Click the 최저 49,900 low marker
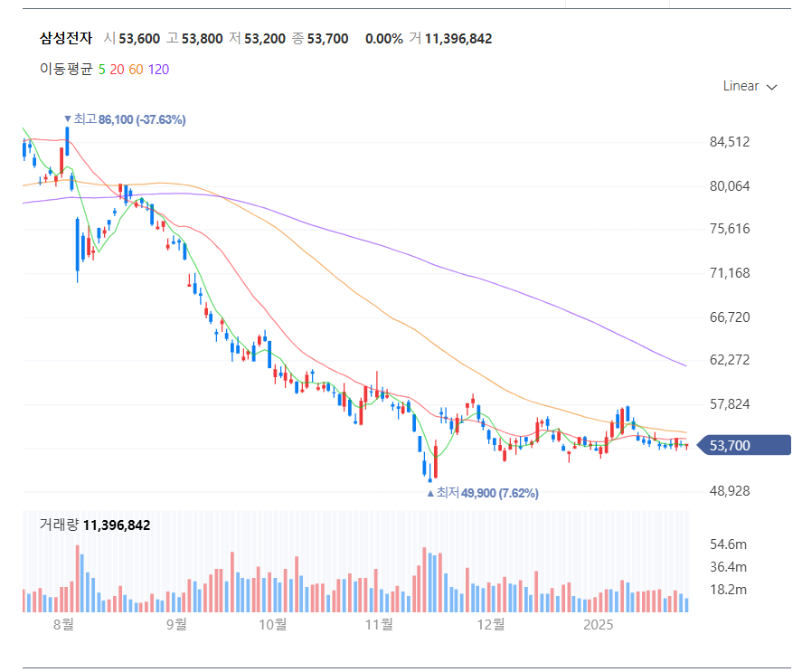 (x=483, y=493)
